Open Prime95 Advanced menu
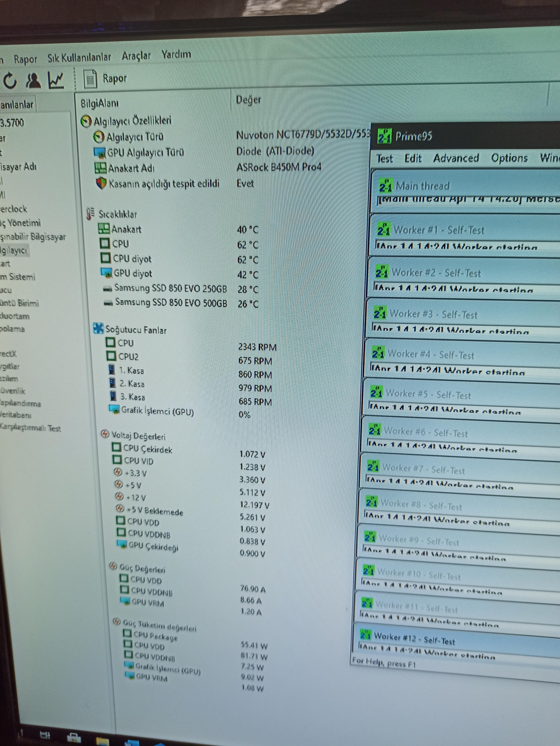The image size is (560, 746). point(456,158)
